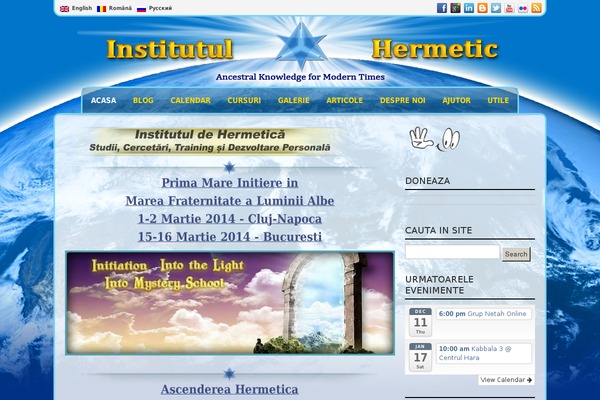
Task: Open the Blogger icon
Action: pos(482,8)
